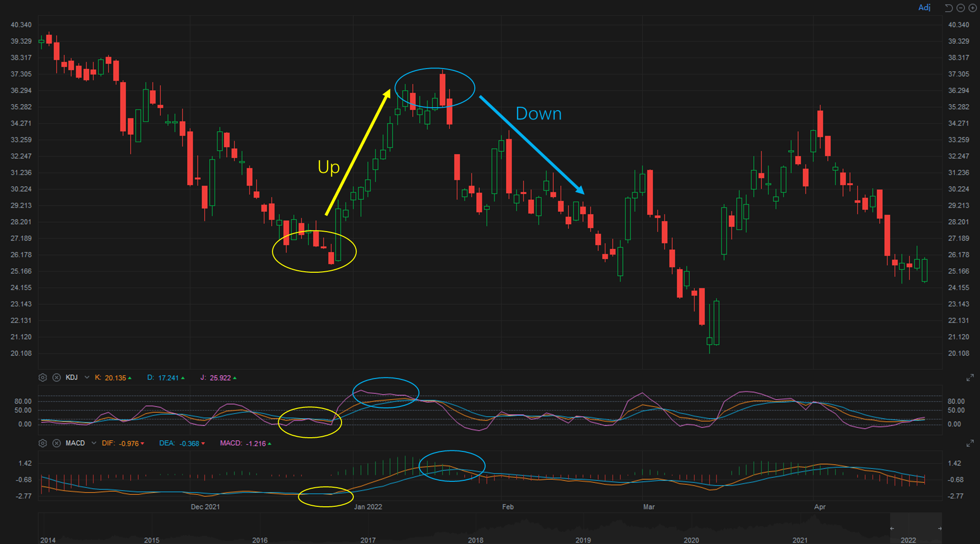Click the 2014 label on the overview timeline

(48, 540)
